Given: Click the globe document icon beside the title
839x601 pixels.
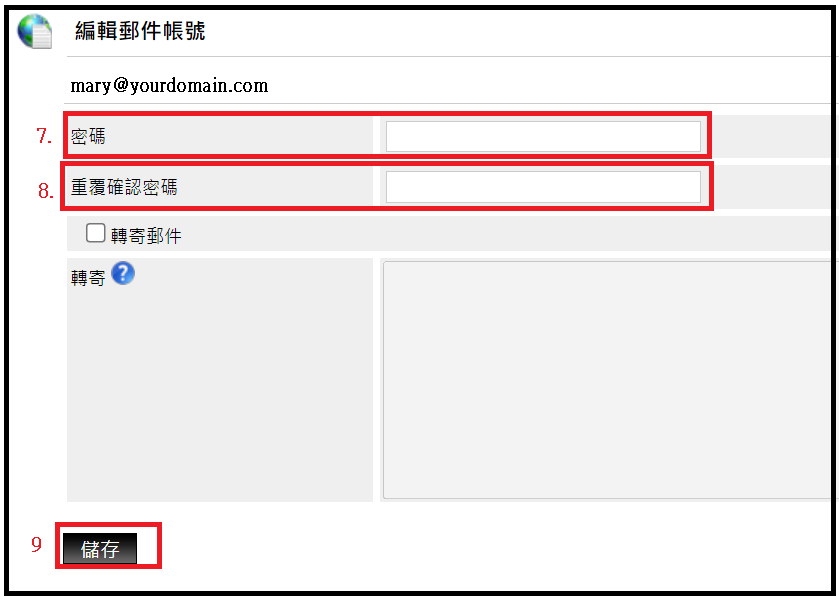Looking at the screenshot, I should pos(34,32).
